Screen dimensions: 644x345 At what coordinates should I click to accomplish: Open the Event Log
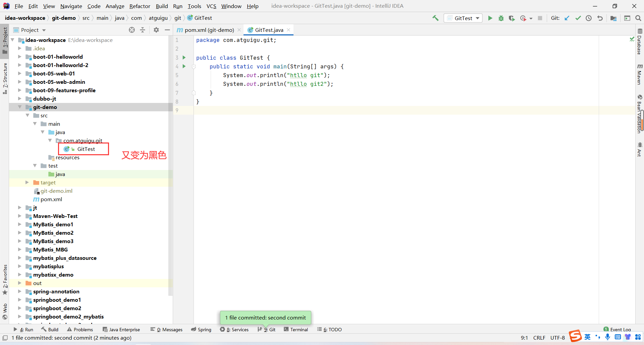pos(617,330)
